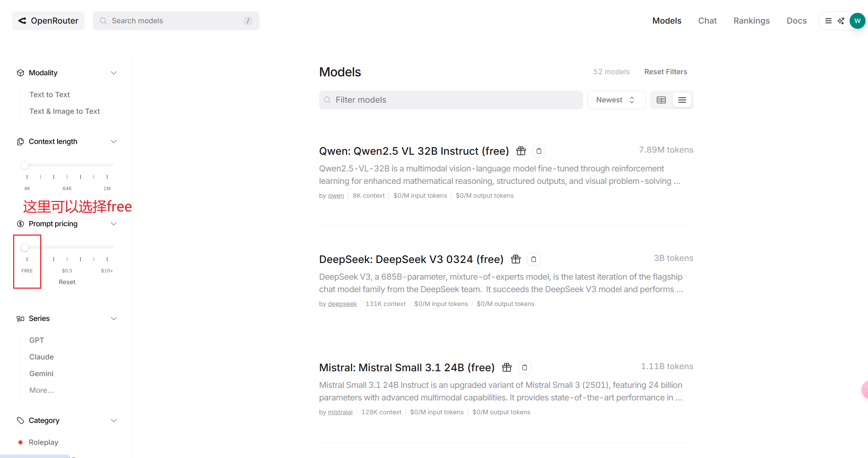868x458 pixels.
Task: Select Text to Text modality filter
Action: click(x=50, y=95)
